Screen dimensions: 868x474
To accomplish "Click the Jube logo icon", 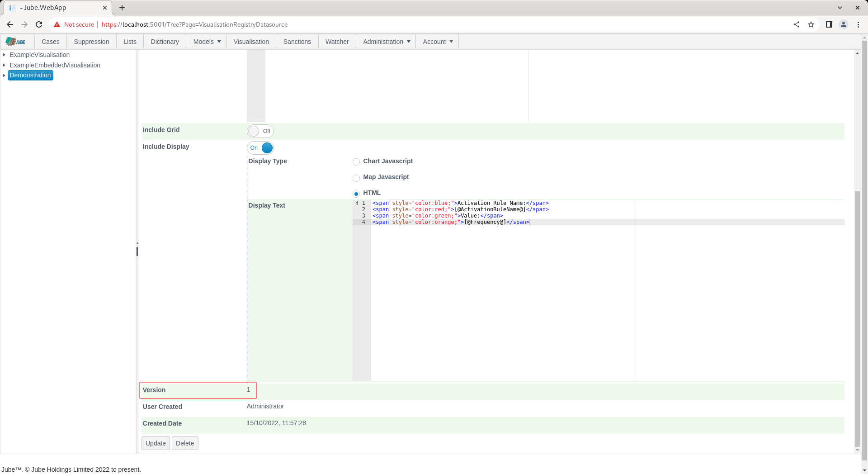I will (x=16, y=42).
